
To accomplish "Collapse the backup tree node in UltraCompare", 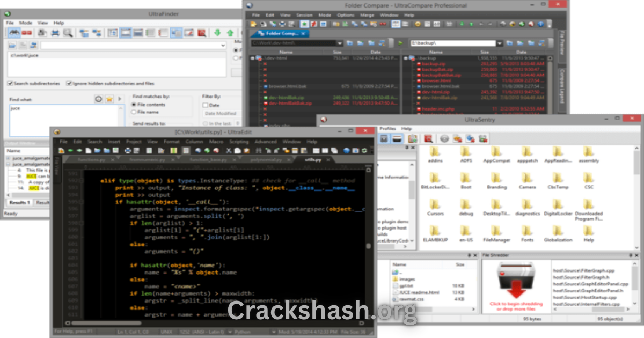I will click(x=406, y=58).
